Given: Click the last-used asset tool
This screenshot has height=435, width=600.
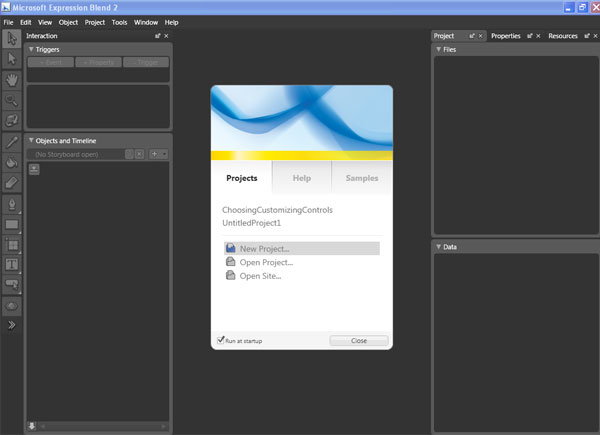Looking at the screenshot, I should (x=11, y=306).
